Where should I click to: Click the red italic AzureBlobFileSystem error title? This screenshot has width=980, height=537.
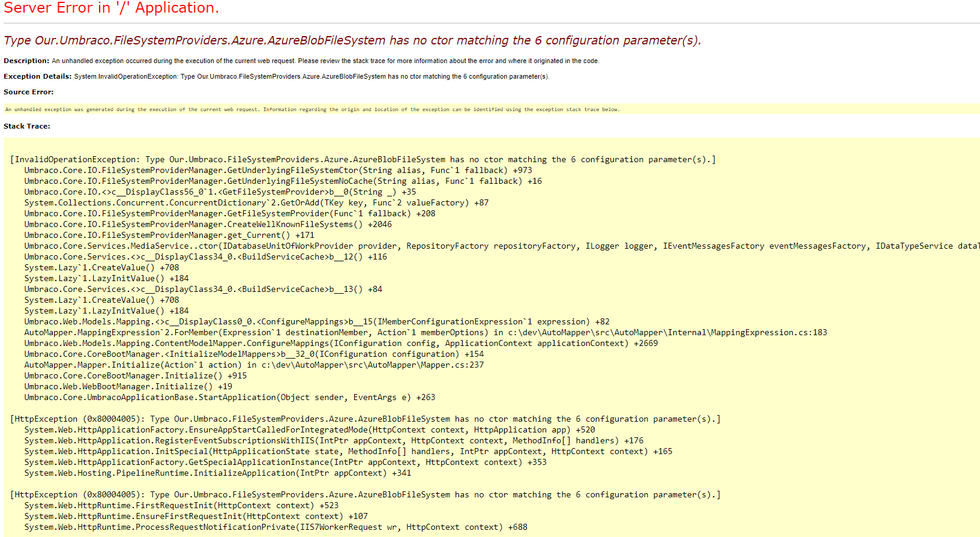(352, 40)
